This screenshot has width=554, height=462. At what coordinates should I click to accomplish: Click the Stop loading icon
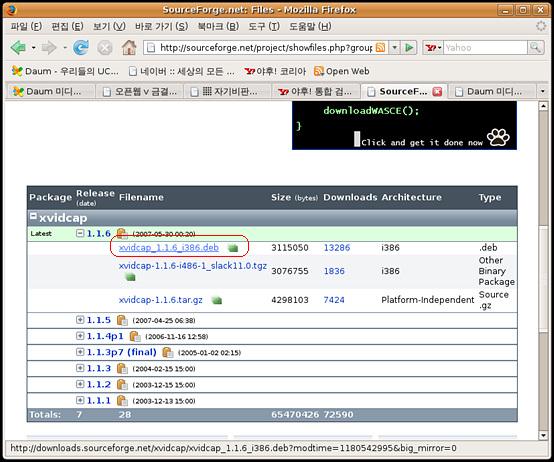tap(105, 48)
